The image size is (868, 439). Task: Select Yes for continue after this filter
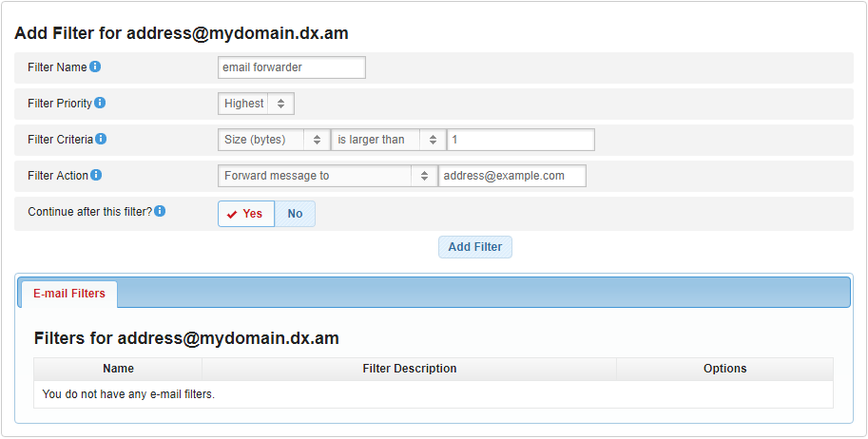point(246,214)
